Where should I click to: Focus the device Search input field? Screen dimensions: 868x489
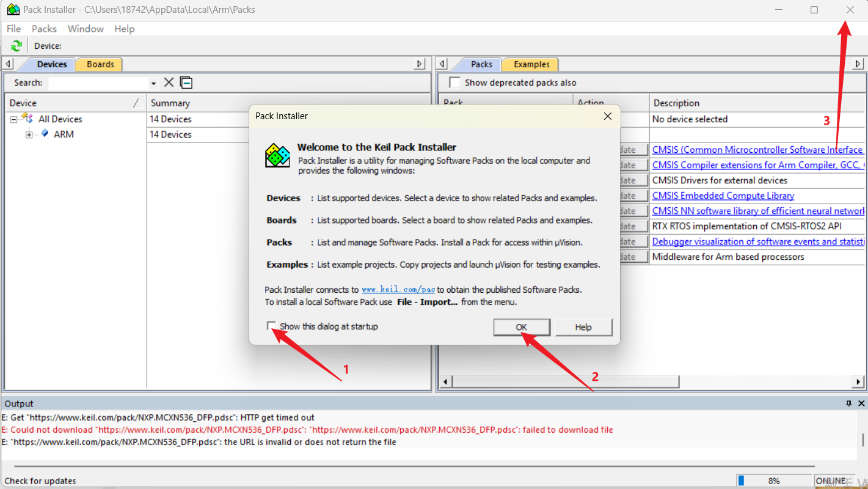click(x=100, y=83)
